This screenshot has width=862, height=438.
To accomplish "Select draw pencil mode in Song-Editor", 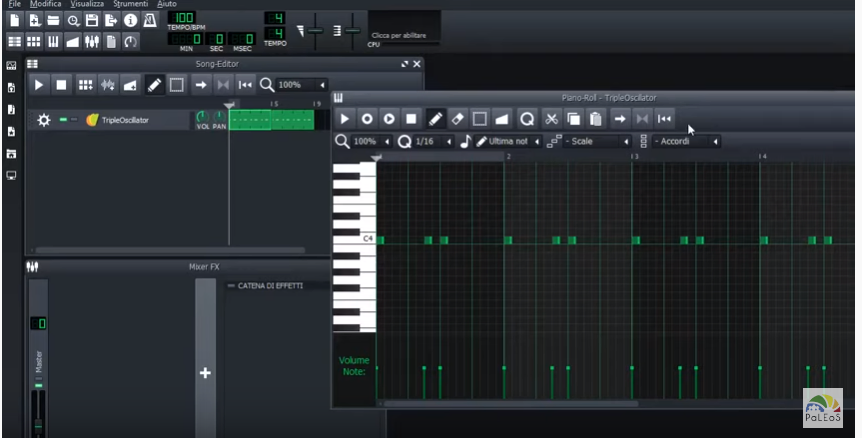I will 154,85.
